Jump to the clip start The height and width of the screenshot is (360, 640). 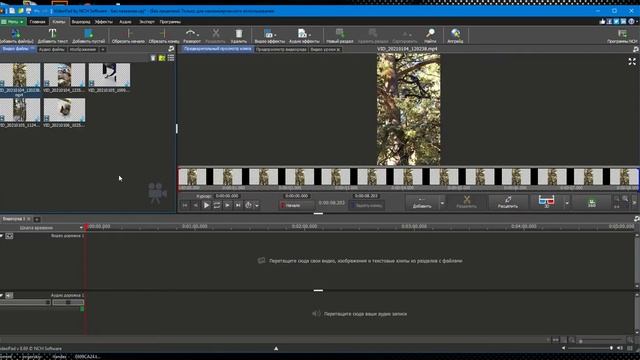(x=185, y=205)
